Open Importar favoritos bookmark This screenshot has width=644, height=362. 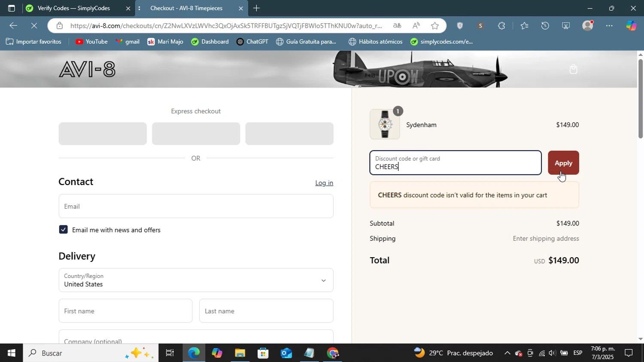click(33, 42)
